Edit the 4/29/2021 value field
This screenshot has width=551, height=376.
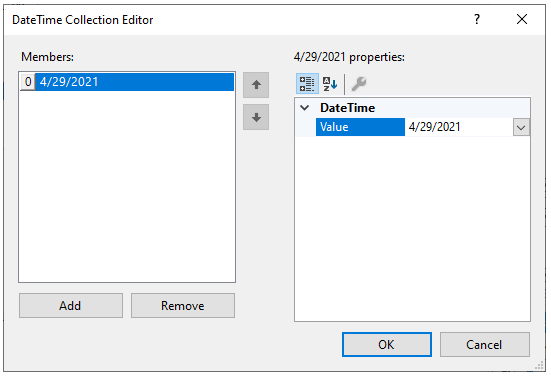[459, 127]
